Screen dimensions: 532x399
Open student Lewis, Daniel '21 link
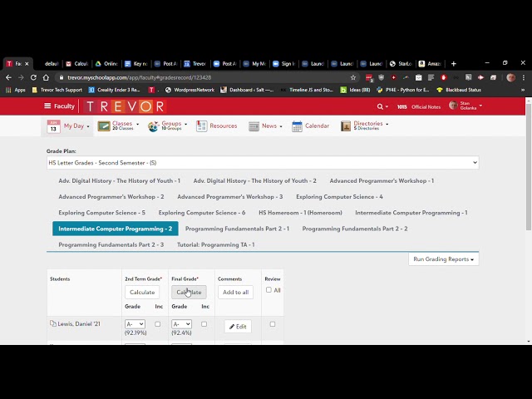[x=79, y=323]
